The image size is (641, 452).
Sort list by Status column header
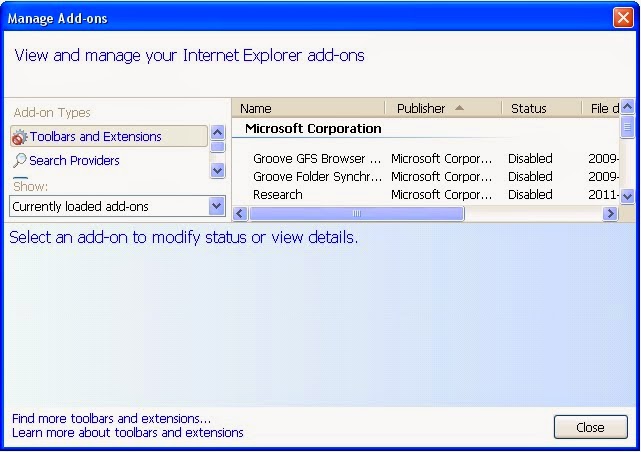click(541, 108)
